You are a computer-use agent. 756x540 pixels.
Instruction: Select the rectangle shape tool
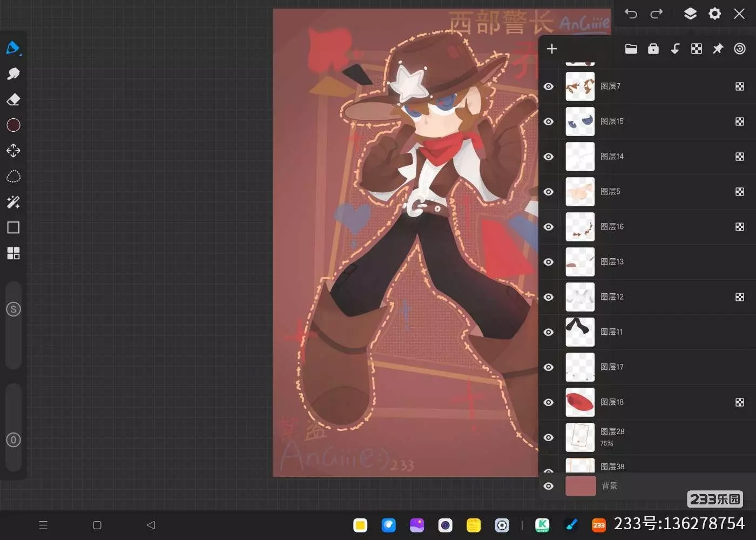coord(13,227)
